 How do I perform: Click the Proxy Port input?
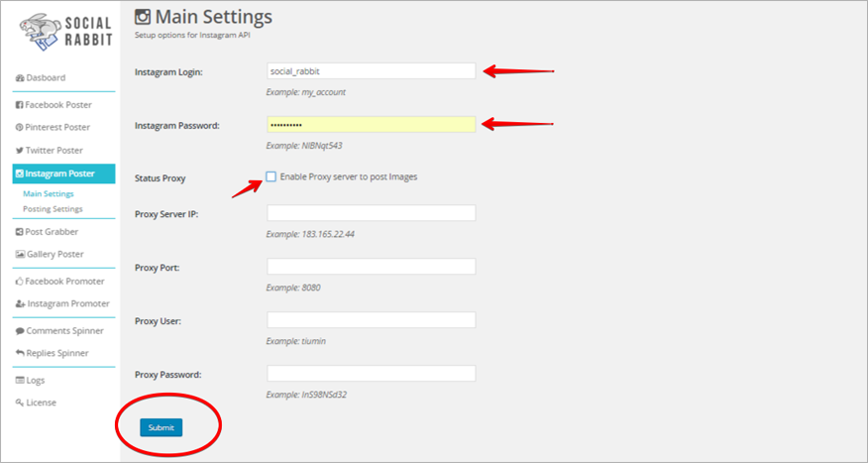click(x=372, y=267)
